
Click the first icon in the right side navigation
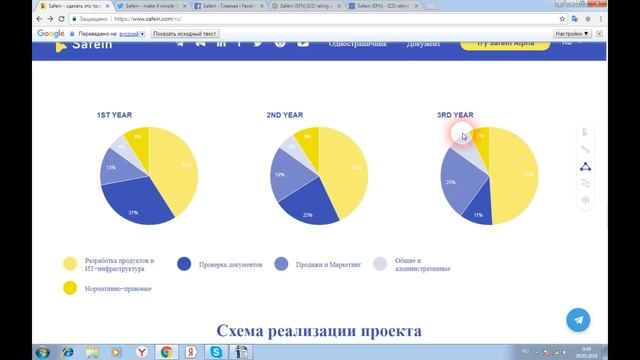click(x=585, y=132)
